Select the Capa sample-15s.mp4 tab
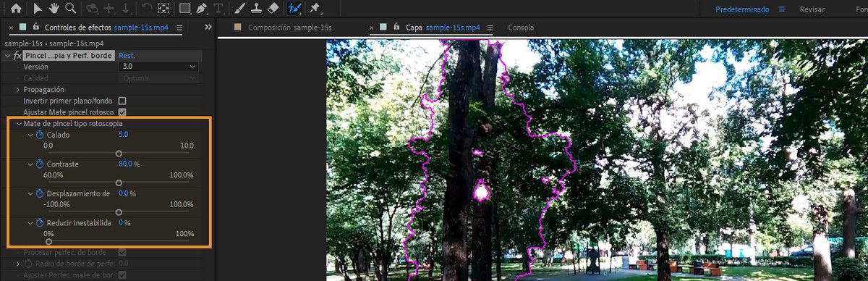The height and width of the screenshot is (281, 868). 442,28
